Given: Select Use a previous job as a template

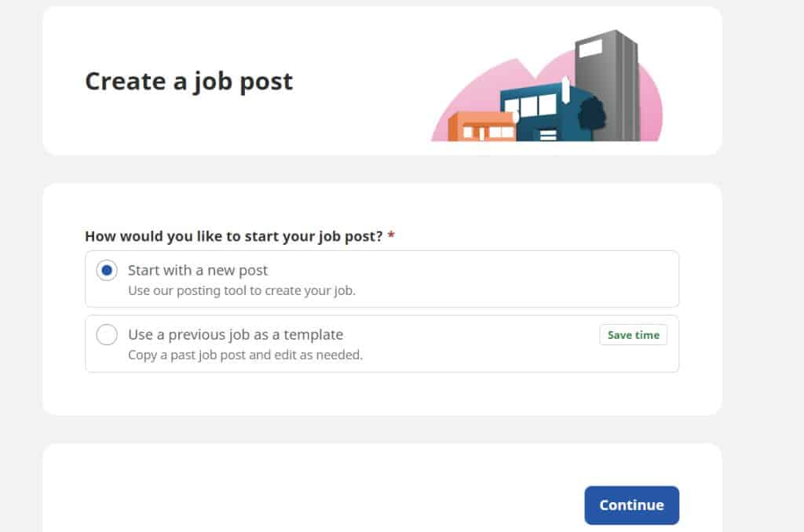Looking at the screenshot, I should 236,334.
